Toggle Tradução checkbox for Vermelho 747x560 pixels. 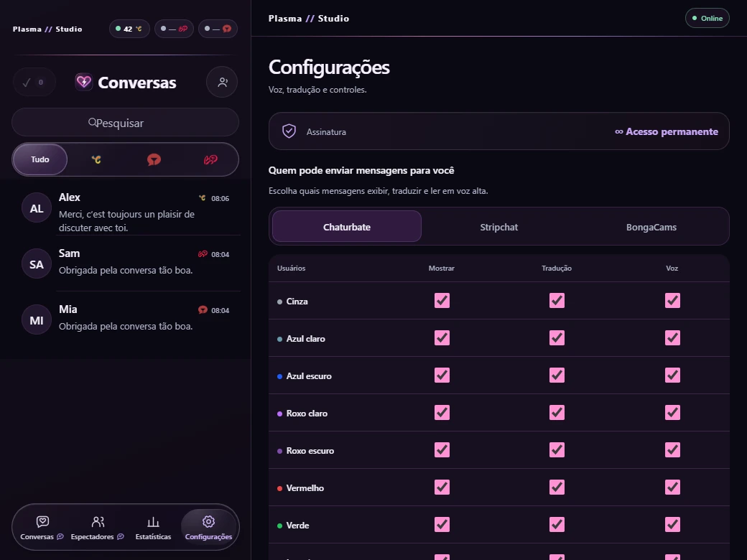point(557,487)
